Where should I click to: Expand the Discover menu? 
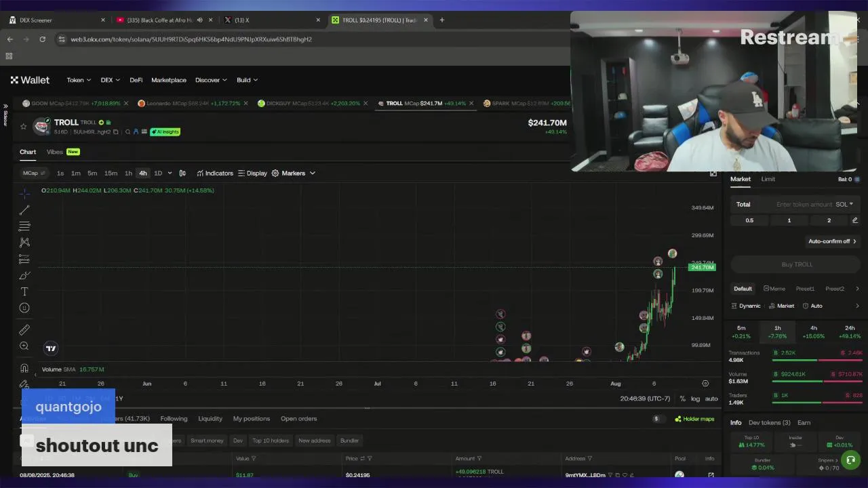coord(211,80)
